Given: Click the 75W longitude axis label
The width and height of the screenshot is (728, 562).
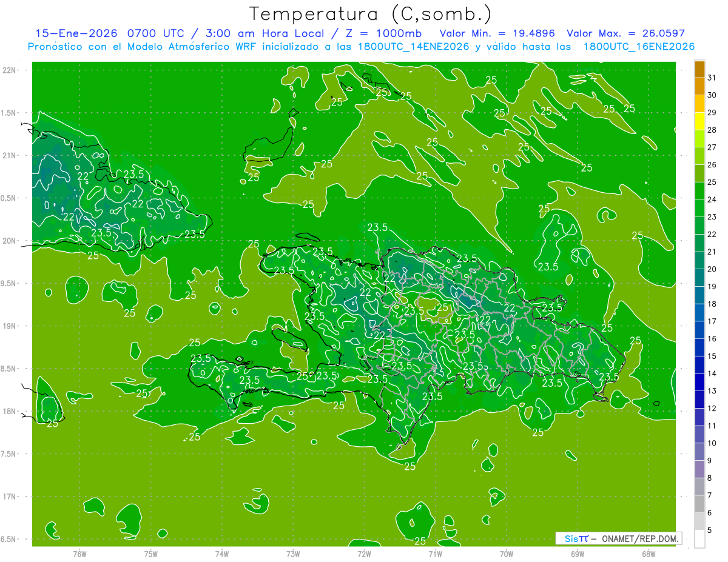Looking at the screenshot, I should tap(151, 554).
